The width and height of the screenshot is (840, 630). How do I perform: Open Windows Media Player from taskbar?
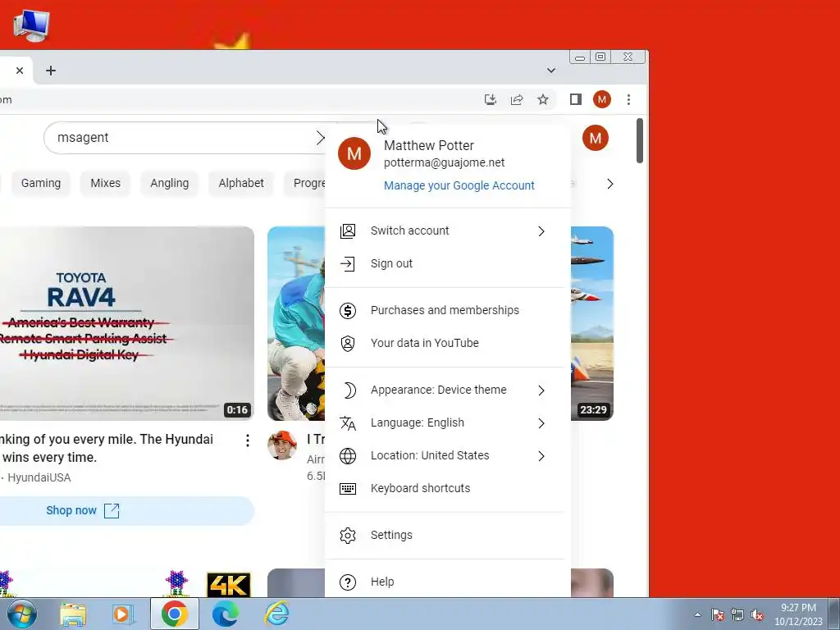point(123,614)
